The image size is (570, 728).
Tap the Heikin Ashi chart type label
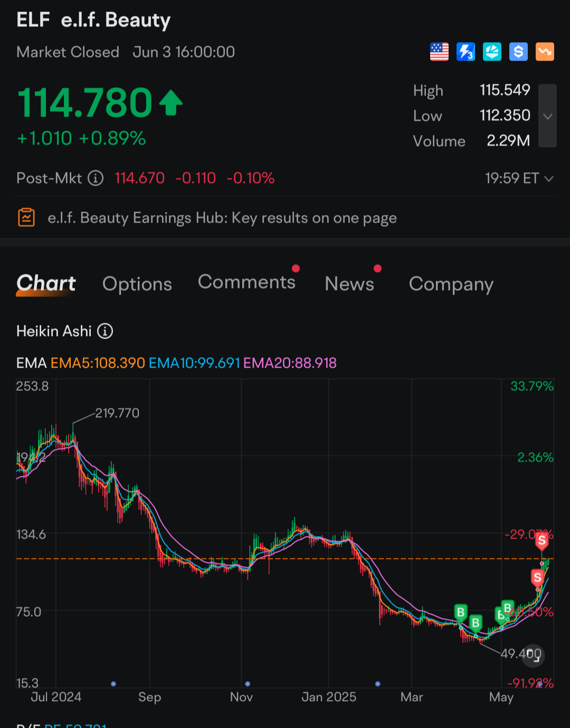tap(54, 331)
